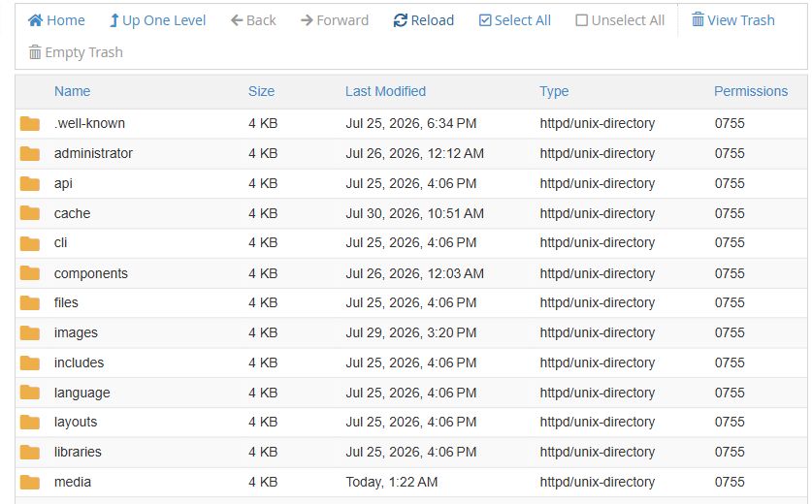Click 'Jul 29, 2026, 3:20 PM' date
Screen dimensions: 812x504
click(410, 332)
